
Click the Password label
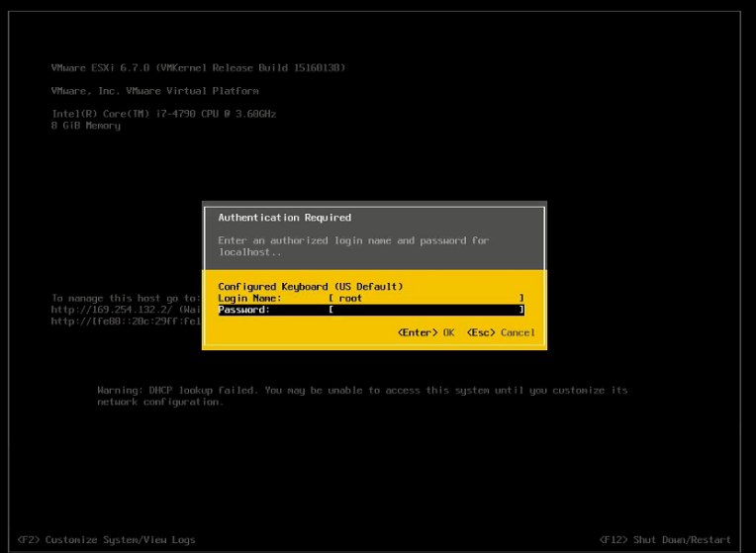coord(244,310)
